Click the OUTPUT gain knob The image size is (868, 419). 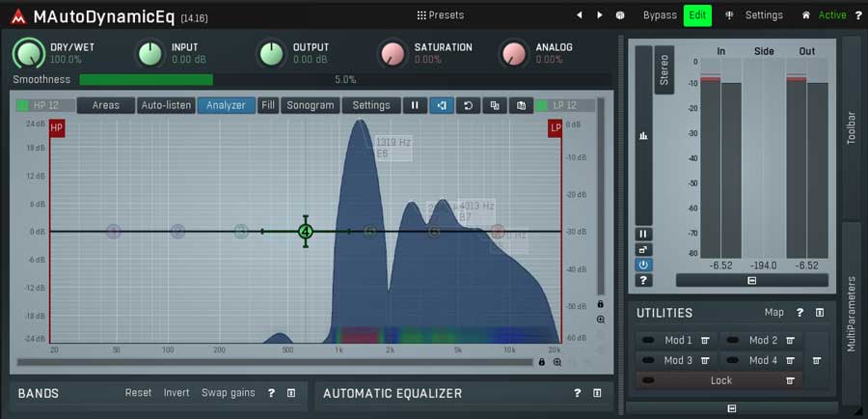pos(271,53)
